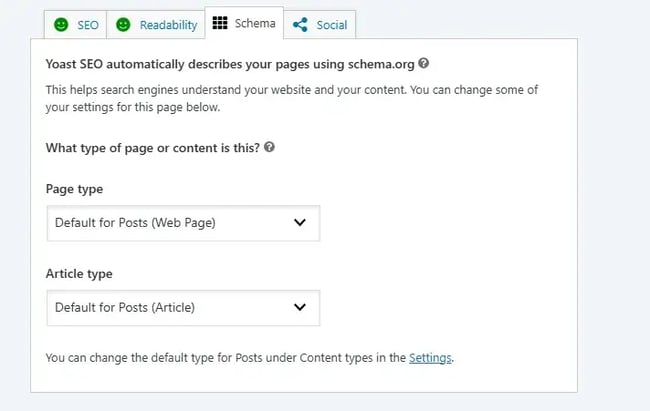Open the Article type dropdown

click(183, 308)
